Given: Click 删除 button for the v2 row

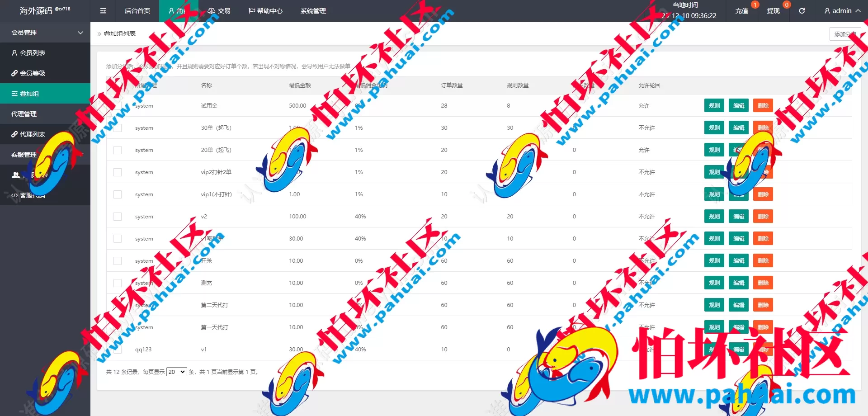Looking at the screenshot, I should [x=763, y=217].
